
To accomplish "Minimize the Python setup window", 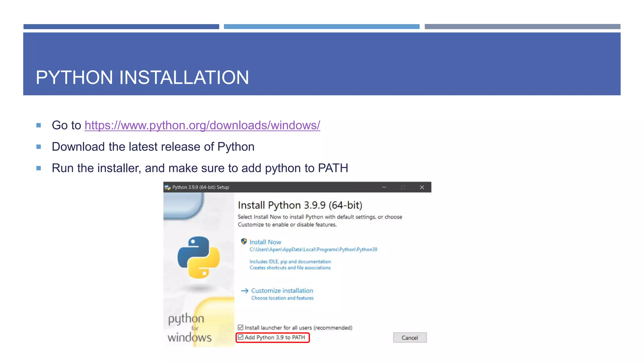I will [384, 187].
